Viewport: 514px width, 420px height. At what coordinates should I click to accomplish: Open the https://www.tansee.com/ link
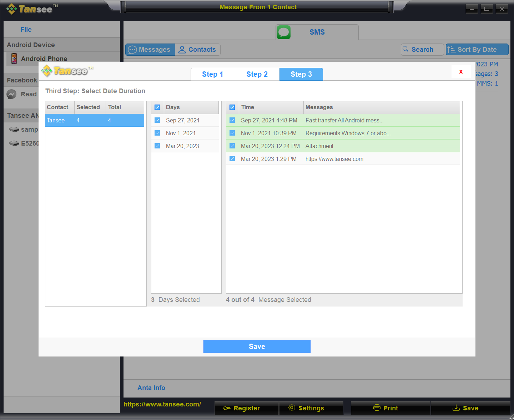point(162,404)
